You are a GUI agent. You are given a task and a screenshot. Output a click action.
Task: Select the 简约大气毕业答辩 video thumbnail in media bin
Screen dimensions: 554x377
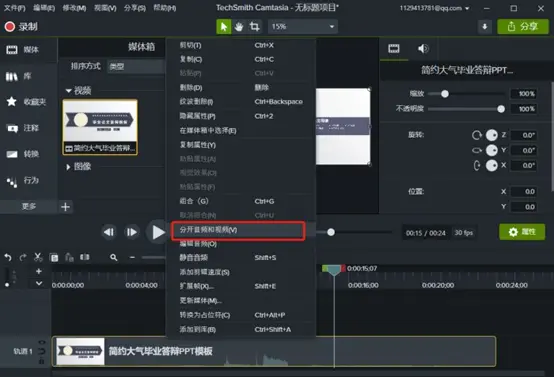100,127
